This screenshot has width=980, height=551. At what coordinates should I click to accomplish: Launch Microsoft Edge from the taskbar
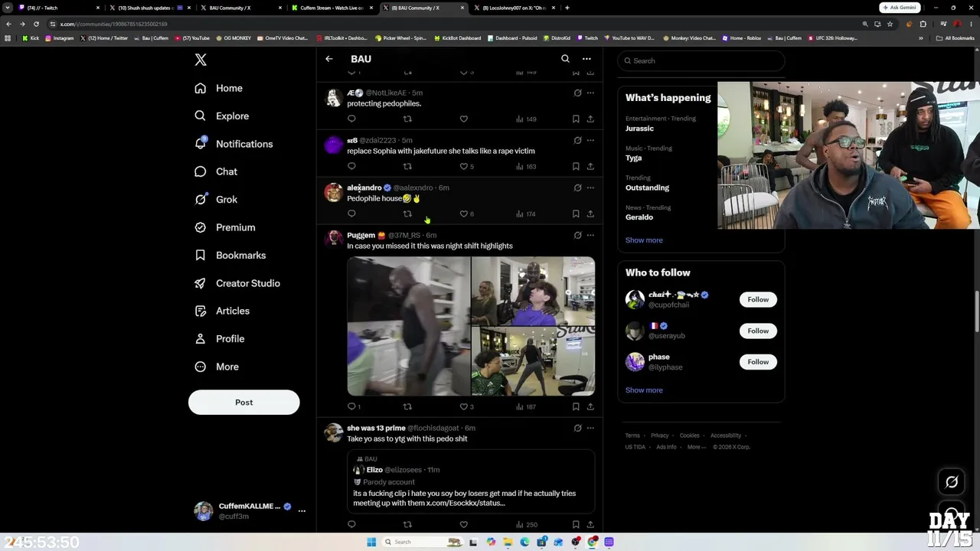click(524, 542)
